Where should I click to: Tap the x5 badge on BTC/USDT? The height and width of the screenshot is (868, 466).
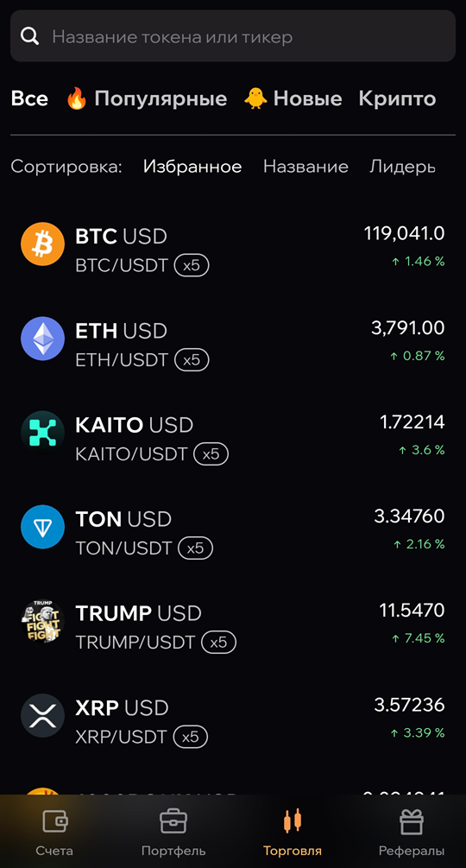(192, 266)
